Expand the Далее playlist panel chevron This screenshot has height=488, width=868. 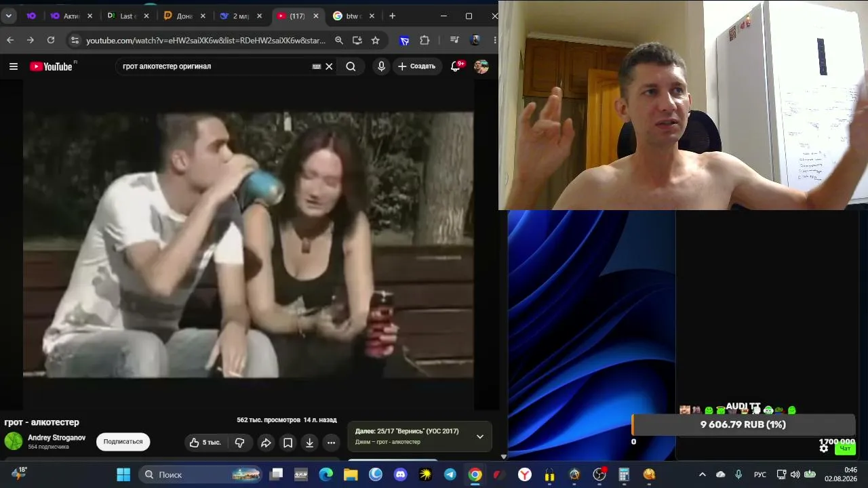[x=480, y=436]
